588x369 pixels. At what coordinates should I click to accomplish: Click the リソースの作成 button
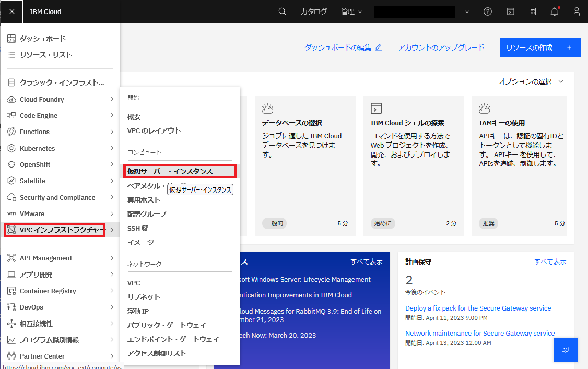click(x=540, y=47)
